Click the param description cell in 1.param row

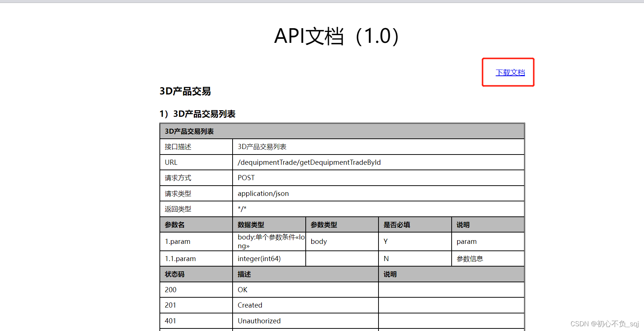pyautogui.click(x=488, y=242)
